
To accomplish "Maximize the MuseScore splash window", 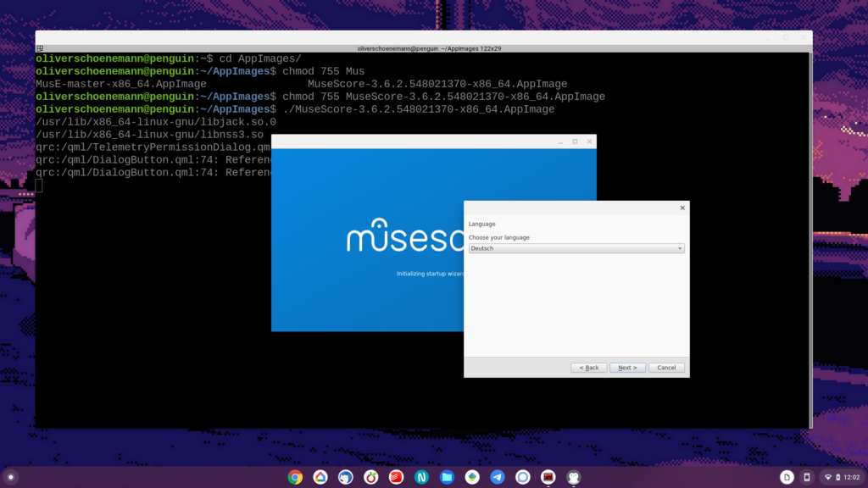I will coord(576,141).
